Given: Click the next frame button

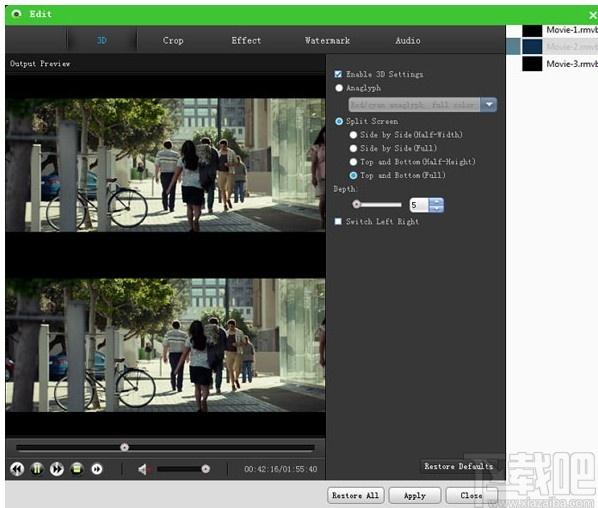Looking at the screenshot, I should click(97, 469).
